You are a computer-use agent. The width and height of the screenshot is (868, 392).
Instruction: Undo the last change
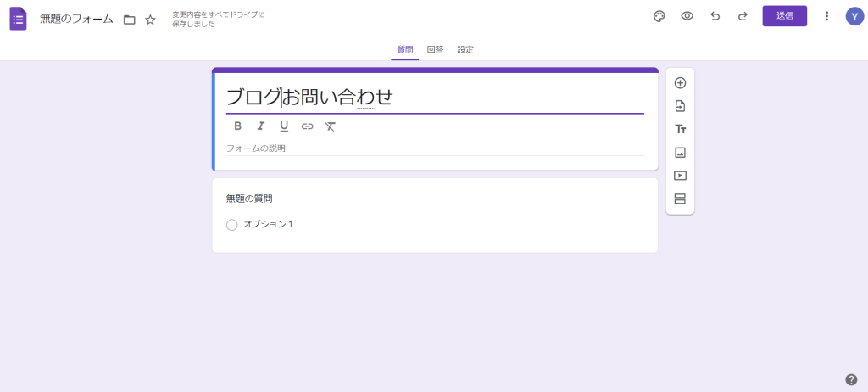715,16
